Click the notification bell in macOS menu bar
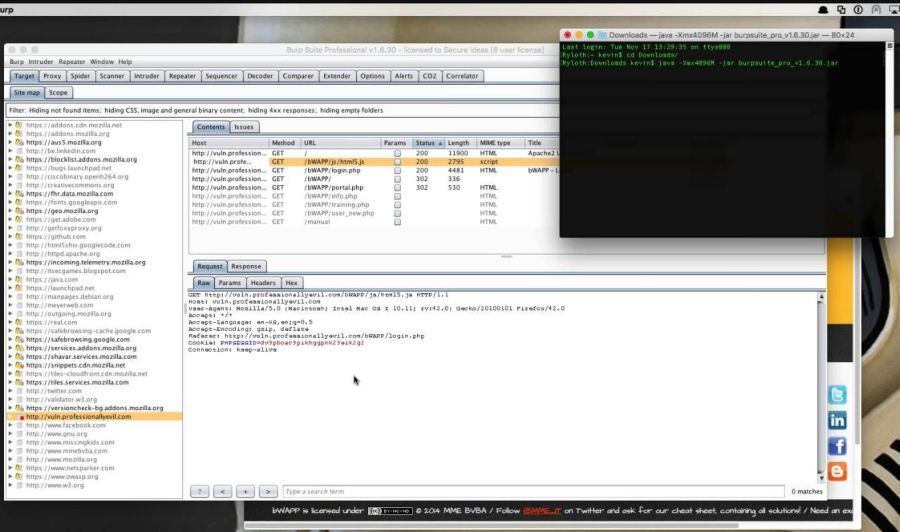The image size is (900, 532). point(823,10)
